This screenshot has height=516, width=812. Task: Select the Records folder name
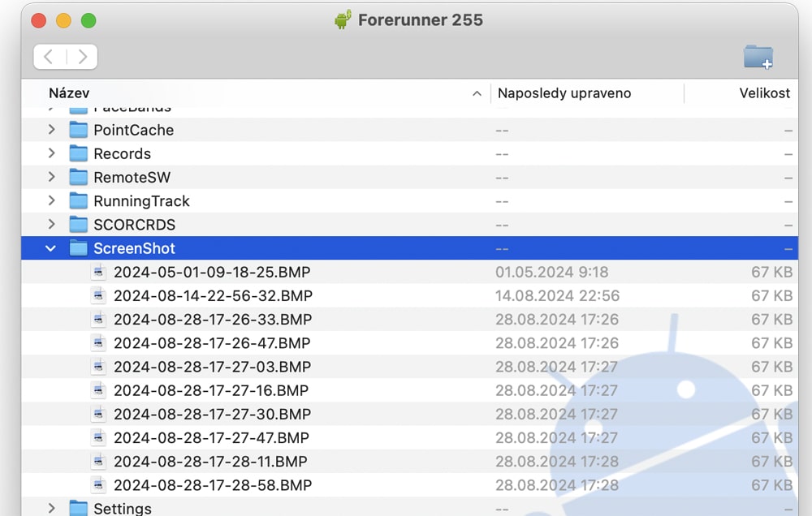click(123, 153)
